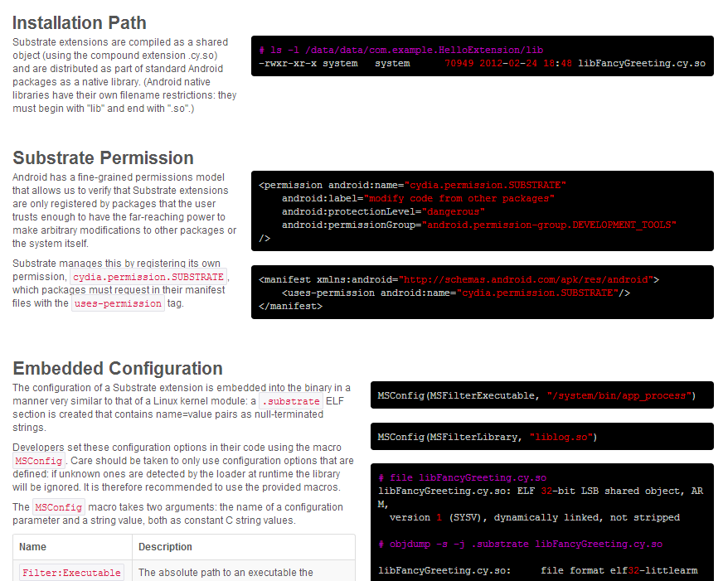
Task: Click the 70949 file size value
Action: [x=459, y=63]
